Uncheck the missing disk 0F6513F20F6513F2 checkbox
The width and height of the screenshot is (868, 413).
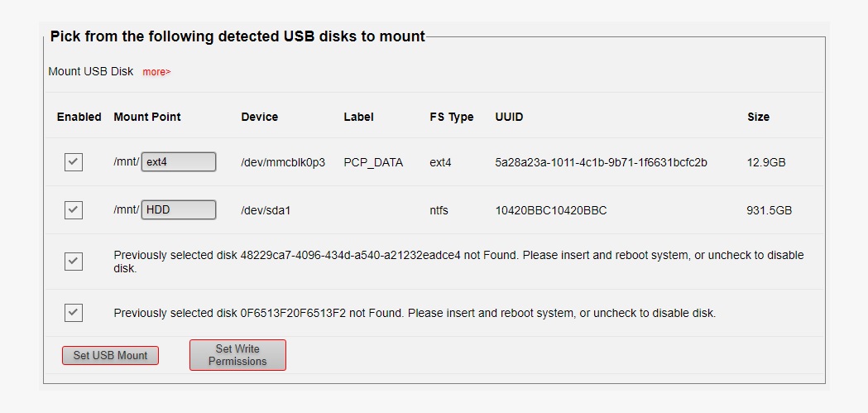pyautogui.click(x=74, y=313)
